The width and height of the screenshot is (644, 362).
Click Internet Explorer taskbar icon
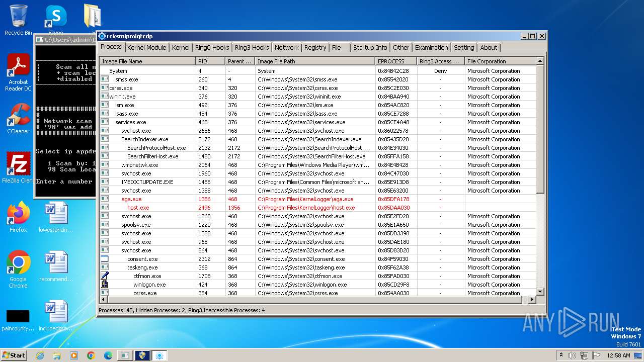(x=40, y=355)
